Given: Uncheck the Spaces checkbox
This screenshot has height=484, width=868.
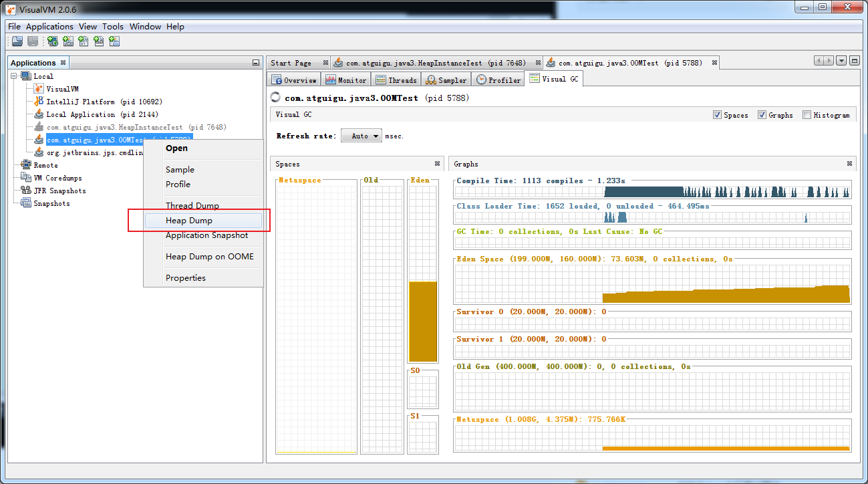Looking at the screenshot, I should 718,115.
